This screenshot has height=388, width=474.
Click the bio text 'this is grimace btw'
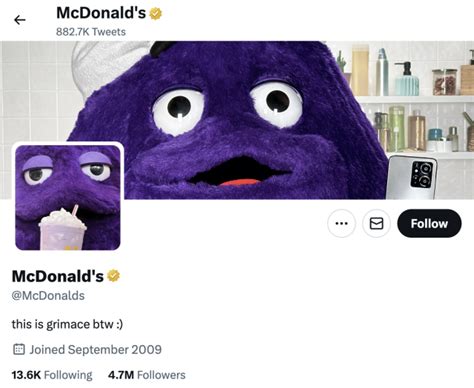67,324
